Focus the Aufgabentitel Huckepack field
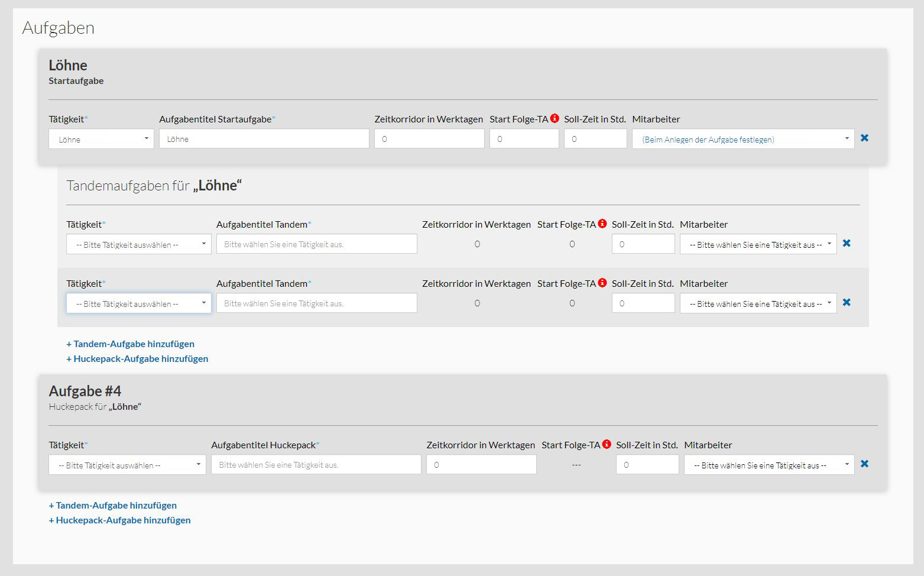 (316, 465)
